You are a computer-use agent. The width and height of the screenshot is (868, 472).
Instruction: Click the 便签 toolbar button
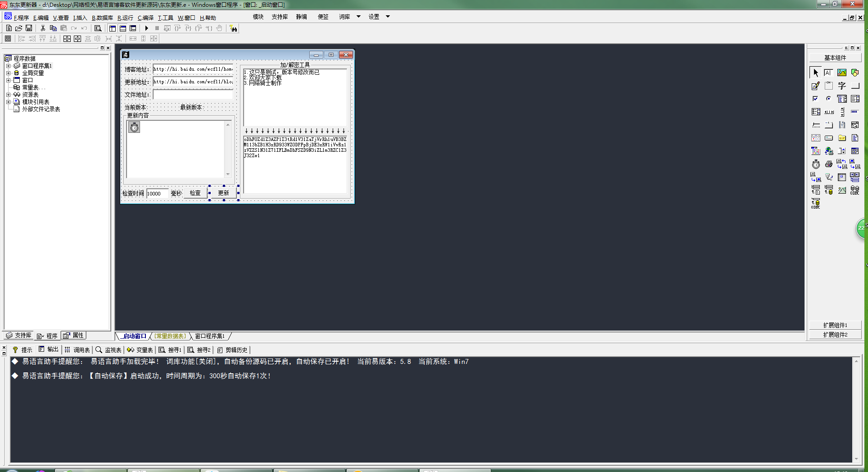point(323,17)
